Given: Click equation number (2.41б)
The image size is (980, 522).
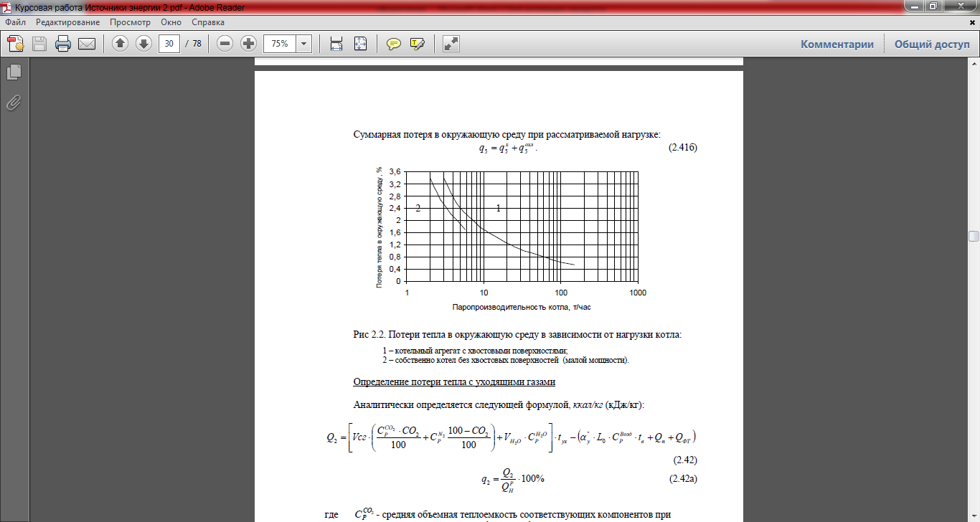Looking at the screenshot, I should coord(682,147).
